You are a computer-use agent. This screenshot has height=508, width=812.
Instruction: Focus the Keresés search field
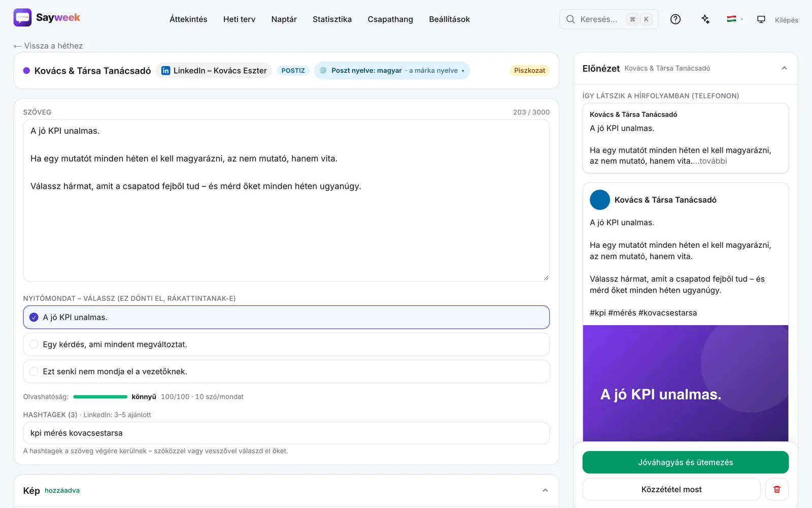coord(608,19)
